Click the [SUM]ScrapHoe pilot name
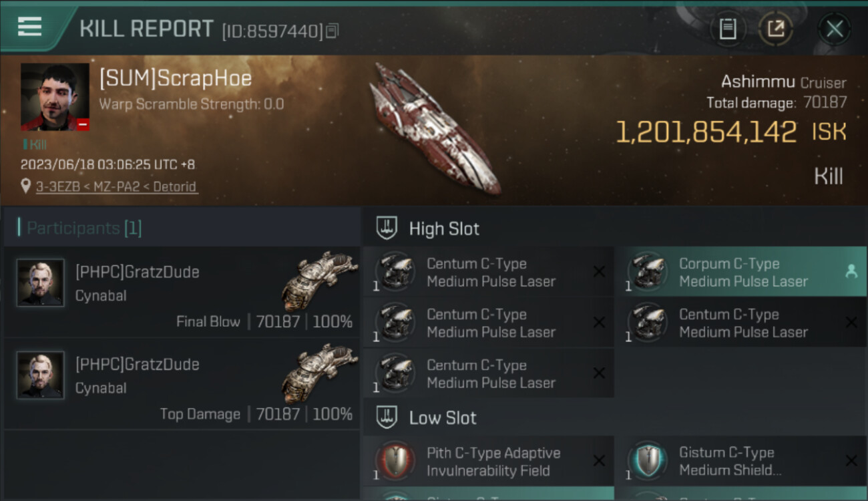Image resolution: width=868 pixels, height=501 pixels. tap(176, 78)
